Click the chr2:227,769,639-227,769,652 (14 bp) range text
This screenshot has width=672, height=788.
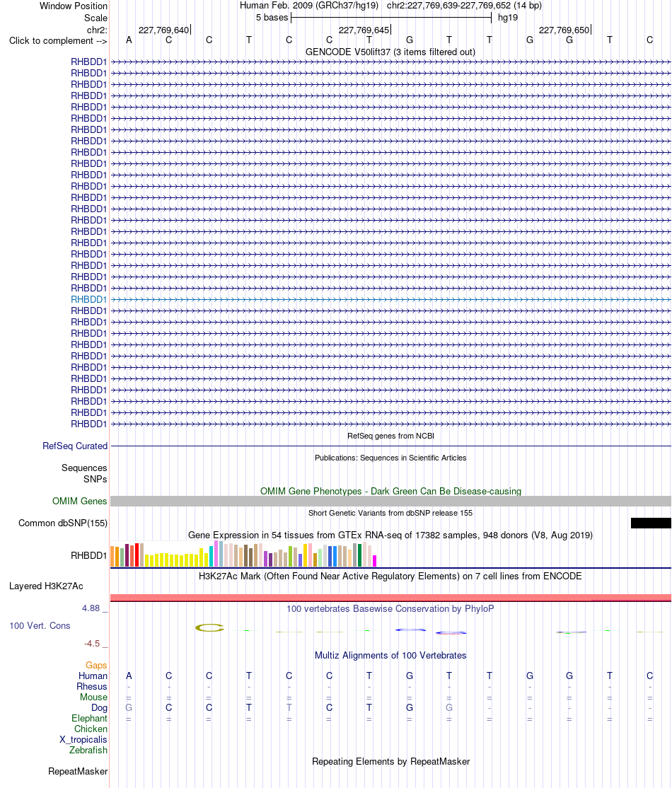[464, 6]
